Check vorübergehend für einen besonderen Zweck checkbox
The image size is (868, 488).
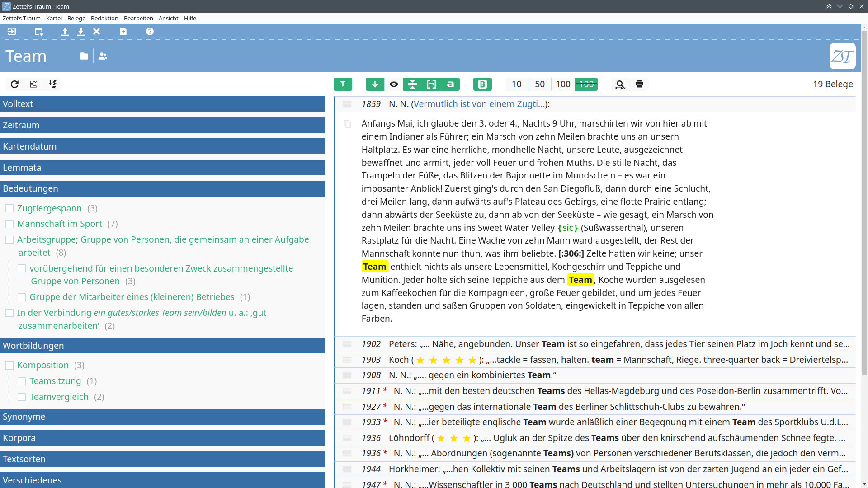pyautogui.click(x=22, y=268)
